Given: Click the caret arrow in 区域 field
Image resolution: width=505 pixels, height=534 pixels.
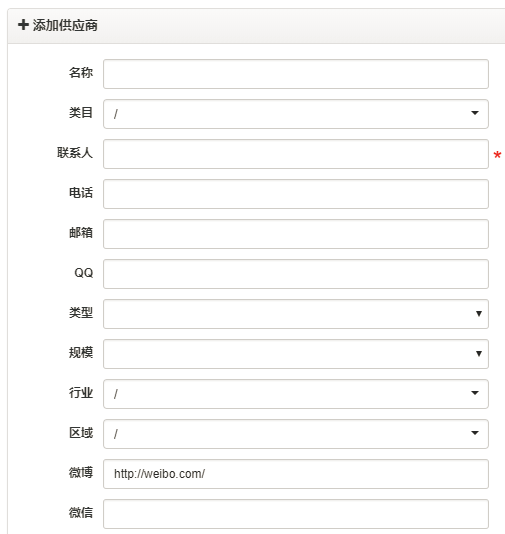Looking at the screenshot, I should tap(475, 433).
